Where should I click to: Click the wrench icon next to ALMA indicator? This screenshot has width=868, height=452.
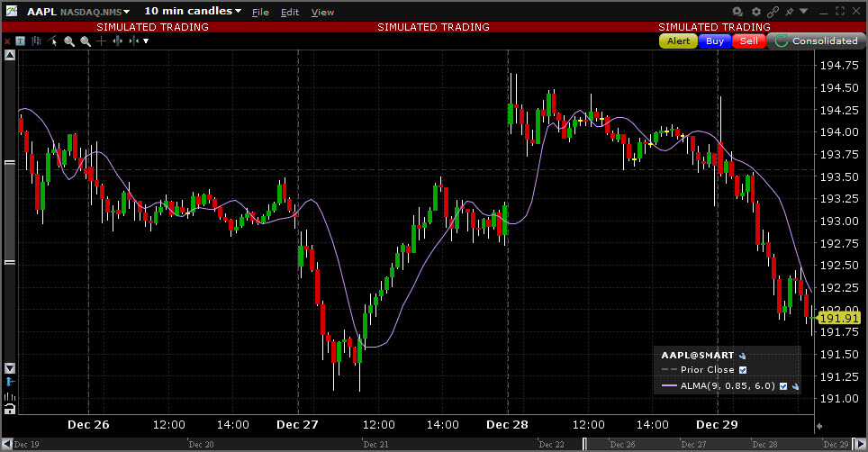pos(795,386)
